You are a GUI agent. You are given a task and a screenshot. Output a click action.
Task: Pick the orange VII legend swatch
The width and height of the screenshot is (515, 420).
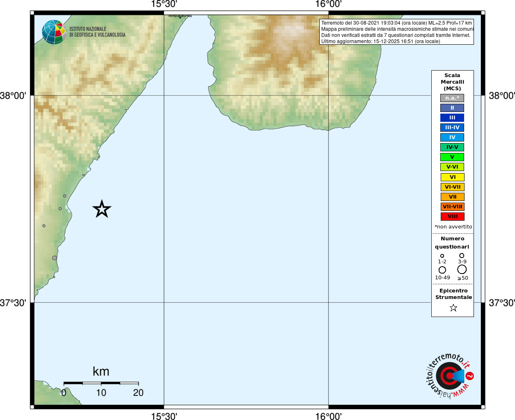click(x=452, y=197)
